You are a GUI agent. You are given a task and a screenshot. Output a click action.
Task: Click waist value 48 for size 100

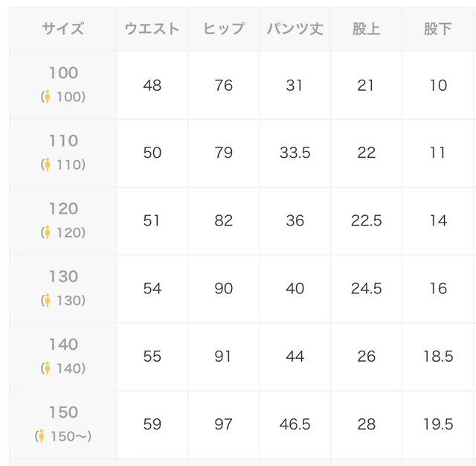click(x=152, y=85)
